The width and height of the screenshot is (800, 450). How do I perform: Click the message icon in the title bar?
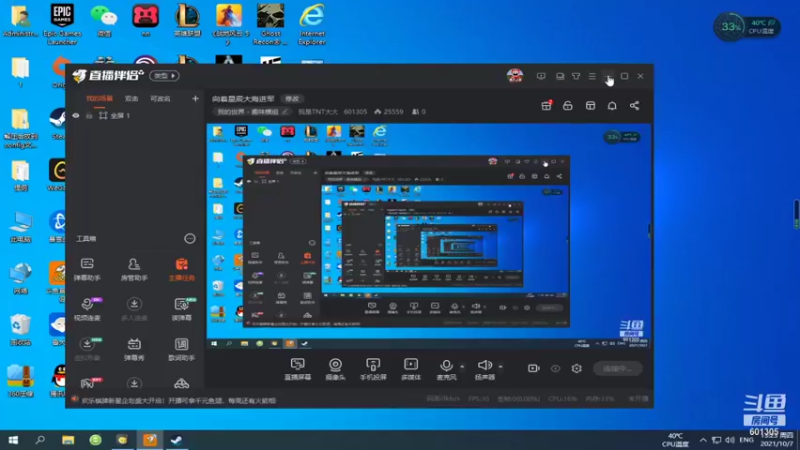pos(541,76)
